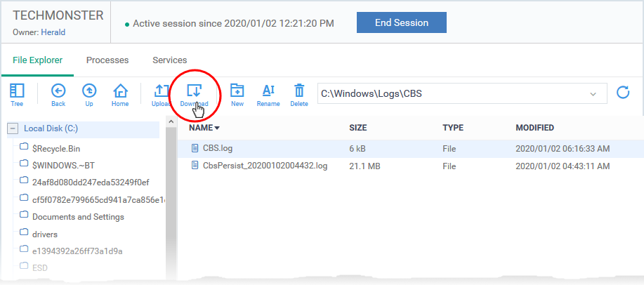The height and width of the screenshot is (285, 644).
Task: Switch to the Processes tab
Action: pos(107,60)
